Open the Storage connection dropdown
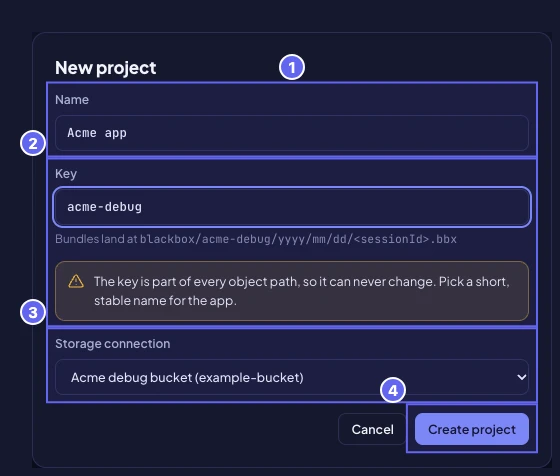The height and width of the screenshot is (476, 560). coord(292,377)
